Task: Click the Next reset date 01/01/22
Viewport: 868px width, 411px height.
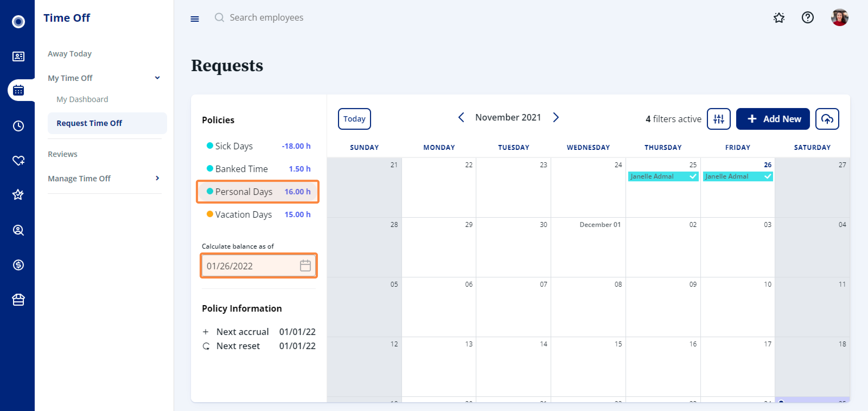Action: coord(297,346)
